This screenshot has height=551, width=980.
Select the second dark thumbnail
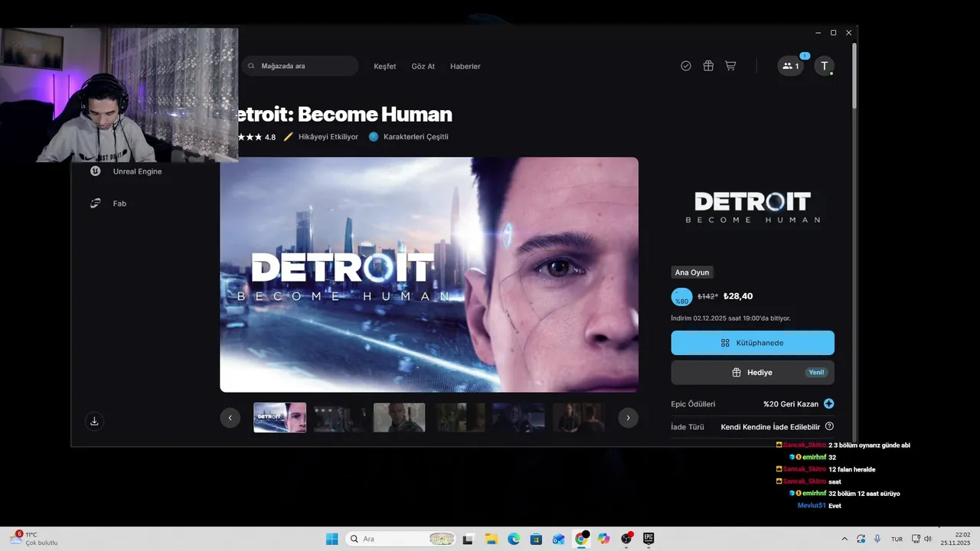(340, 418)
